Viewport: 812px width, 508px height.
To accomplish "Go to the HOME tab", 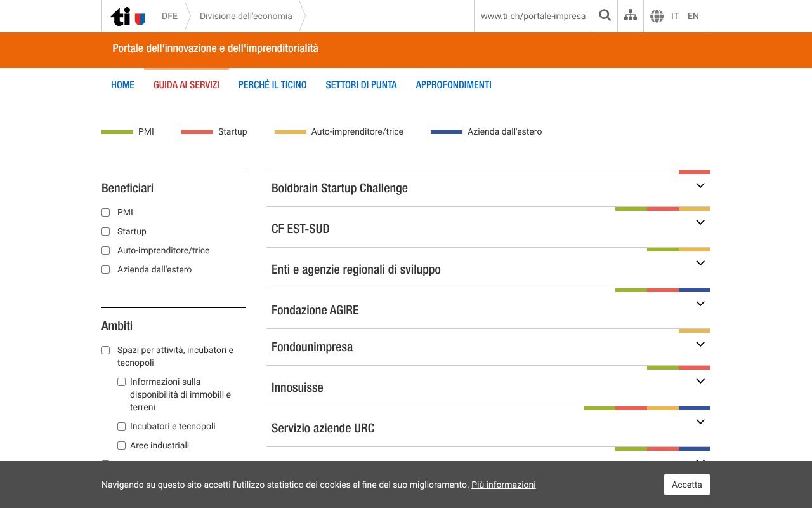I will (x=122, y=84).
